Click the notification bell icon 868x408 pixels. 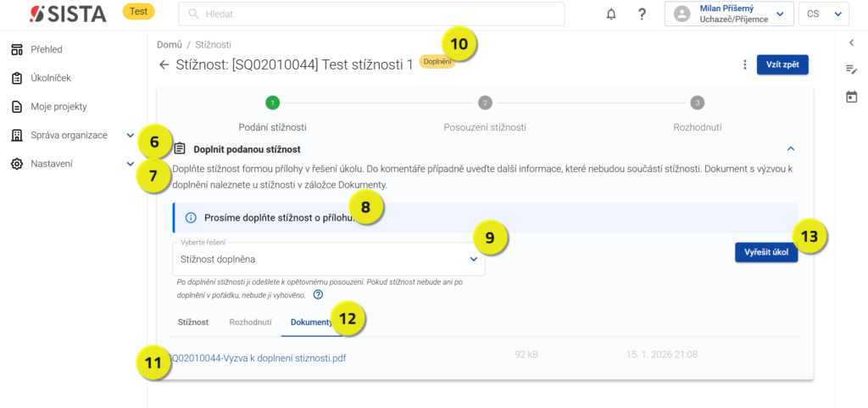611,14
